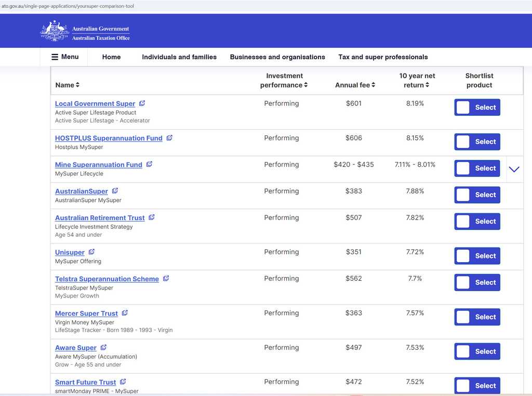
Task: Tick the Select checkbox for Local Government Super
Action: [x=463, y=107]
